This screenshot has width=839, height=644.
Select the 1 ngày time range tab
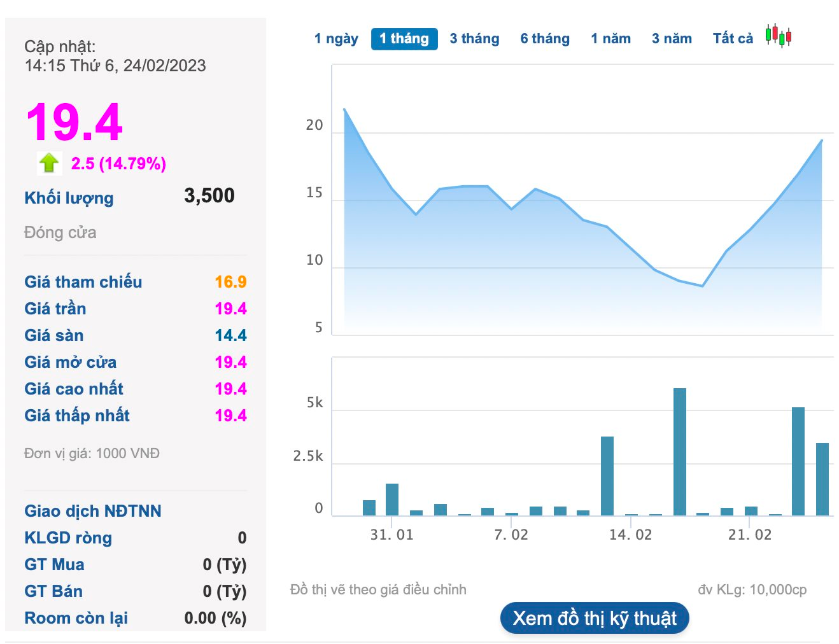(x=336, y=39)
